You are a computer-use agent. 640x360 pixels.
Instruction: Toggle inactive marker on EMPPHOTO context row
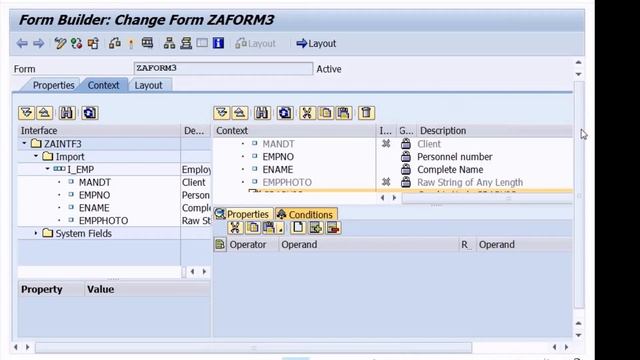click(386, 182)
